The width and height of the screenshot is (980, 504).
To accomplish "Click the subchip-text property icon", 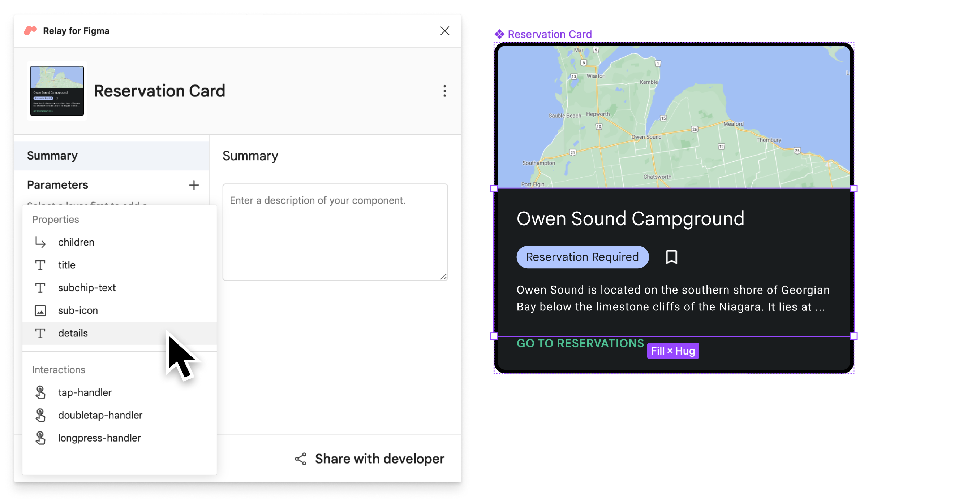I will tap(40, 287).
